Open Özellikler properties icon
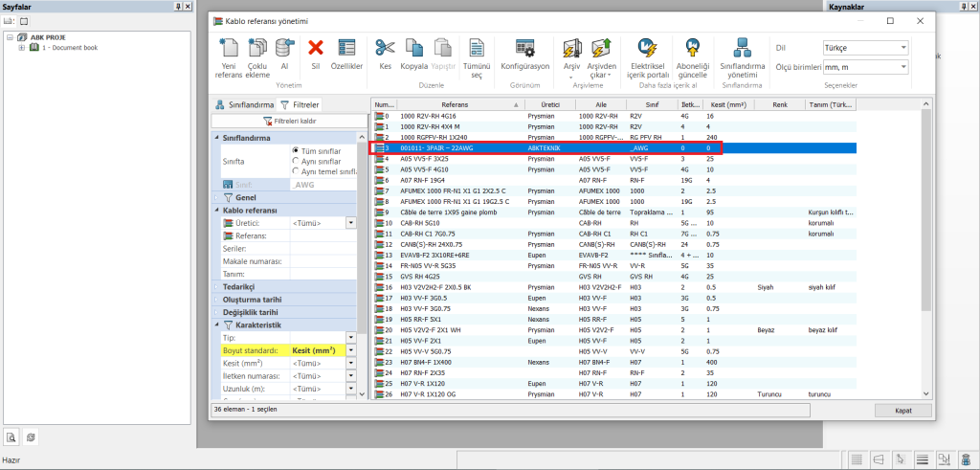The width and height of the screenshot is (980, 470). [346, 48]
